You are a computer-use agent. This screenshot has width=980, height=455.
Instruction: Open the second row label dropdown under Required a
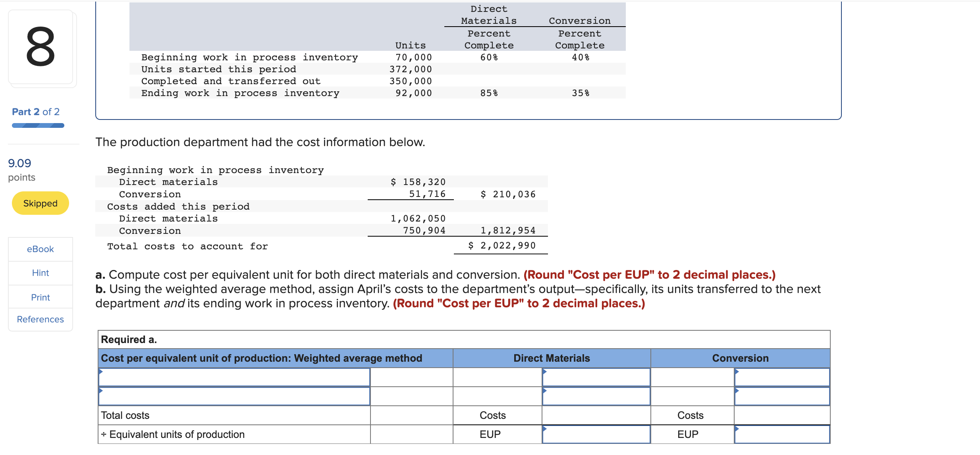pyautogui.click(x=234, y=396)
